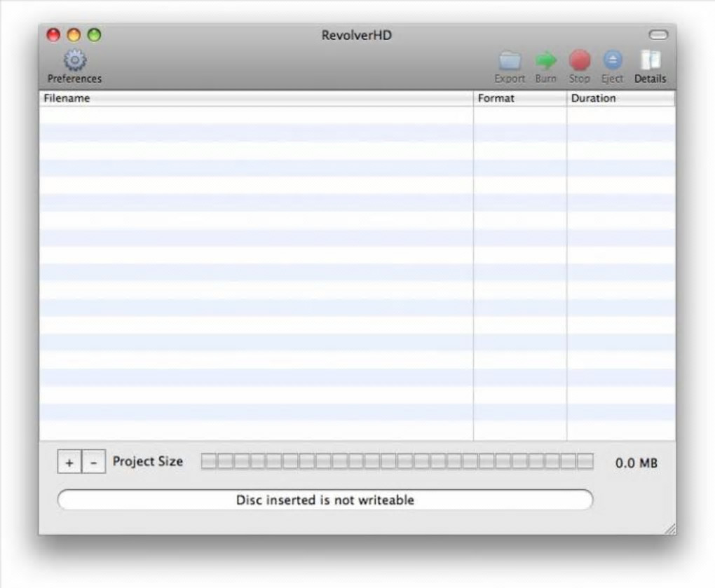Sort by the Format column header
Screen dimensions: 715x588
tap(520, 98)
